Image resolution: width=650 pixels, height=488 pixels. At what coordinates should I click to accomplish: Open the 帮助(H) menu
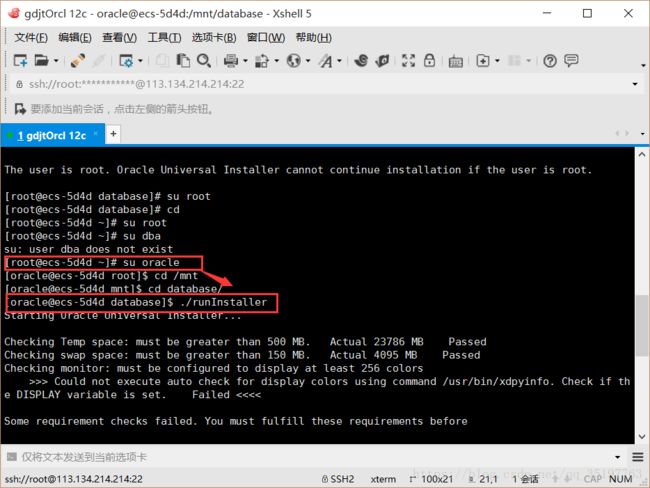point(313,38)
